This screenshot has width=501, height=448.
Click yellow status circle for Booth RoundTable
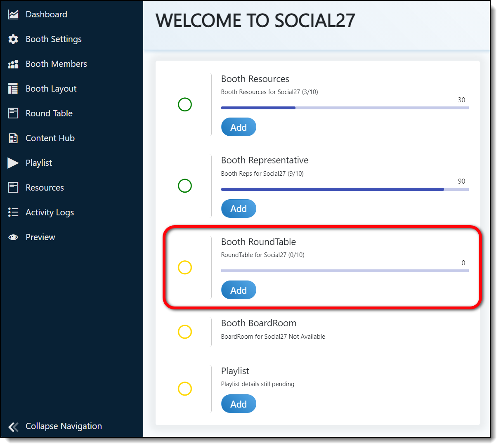pyautogui.click(x=185, y=268)
